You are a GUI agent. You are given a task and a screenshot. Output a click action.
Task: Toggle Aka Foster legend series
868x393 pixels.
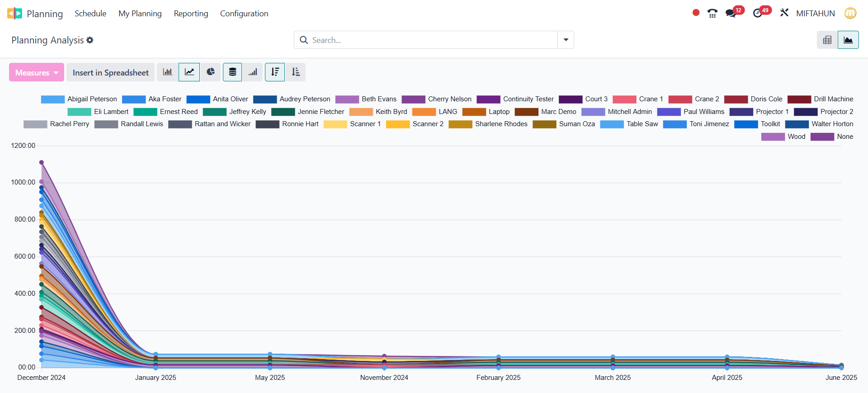click(151, 99)
